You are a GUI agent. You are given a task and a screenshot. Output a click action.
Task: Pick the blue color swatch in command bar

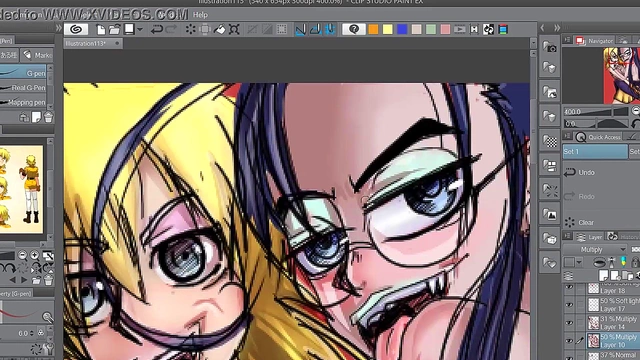coord(402,29)
